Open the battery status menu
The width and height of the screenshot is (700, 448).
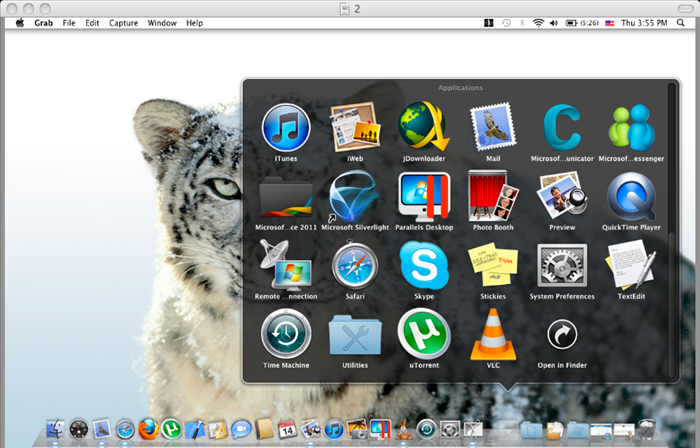582,23
